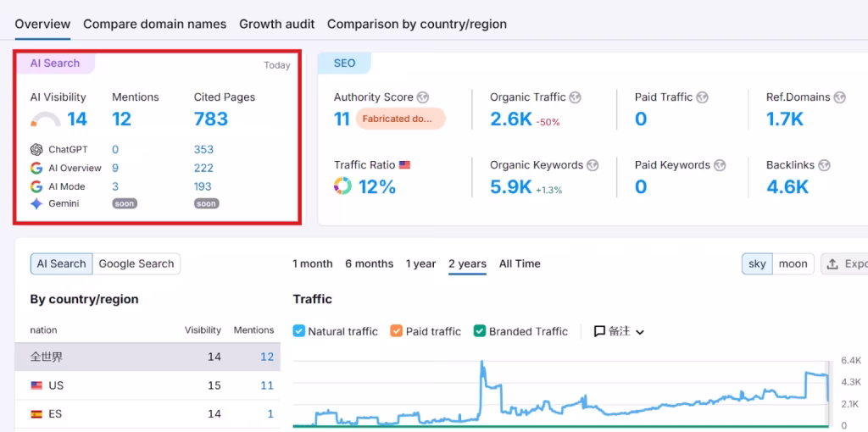Image resolution: width=868 pixels, height=432 pixels.
Task: Expand the 备注 dropdown arrow
Action: point(640,332)
